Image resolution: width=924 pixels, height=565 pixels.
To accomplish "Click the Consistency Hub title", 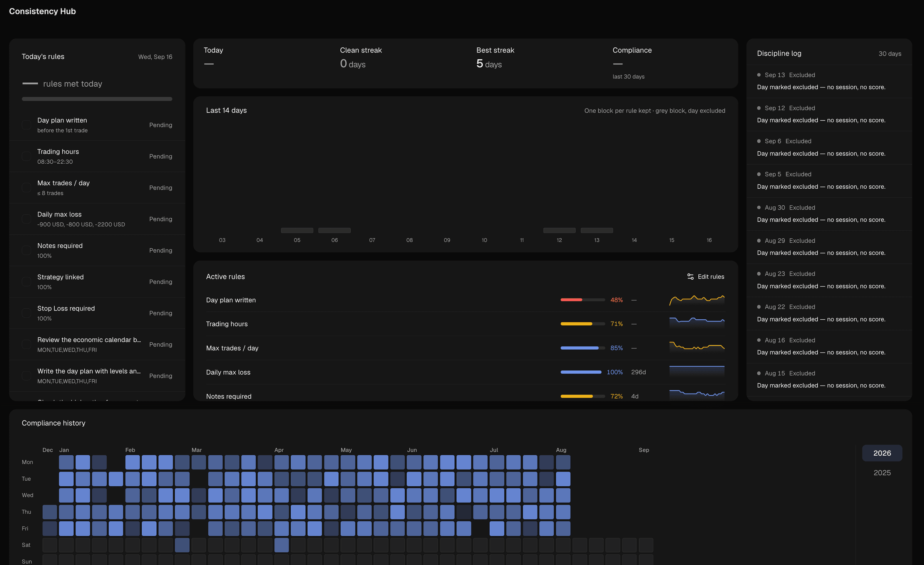I will tap(42, 11).
